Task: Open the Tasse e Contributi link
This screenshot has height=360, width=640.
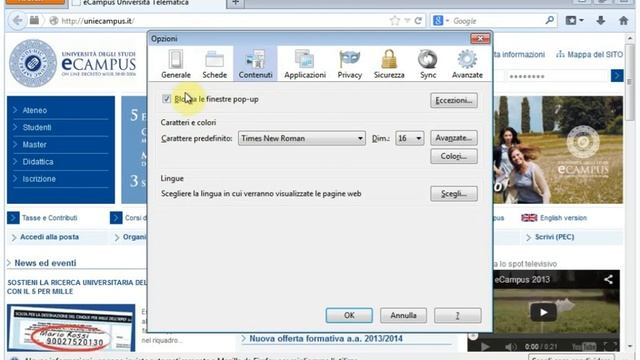Action: [x=49, y=218]
